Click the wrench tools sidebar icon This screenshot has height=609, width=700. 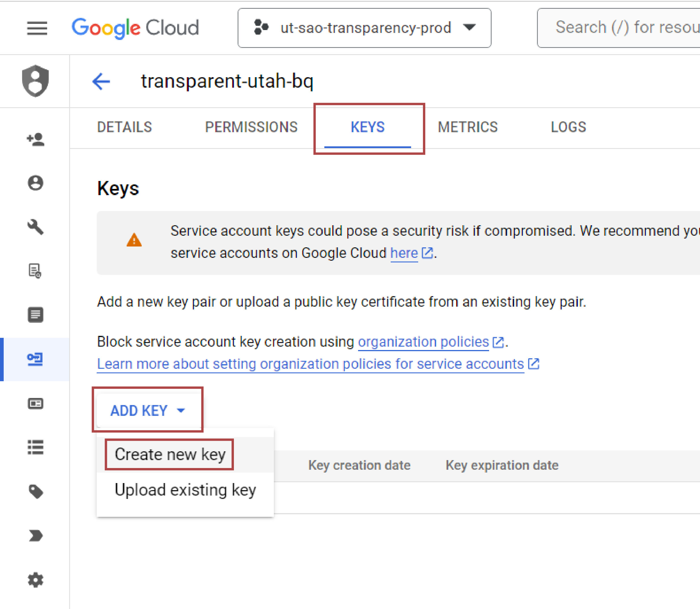point(36,227)
